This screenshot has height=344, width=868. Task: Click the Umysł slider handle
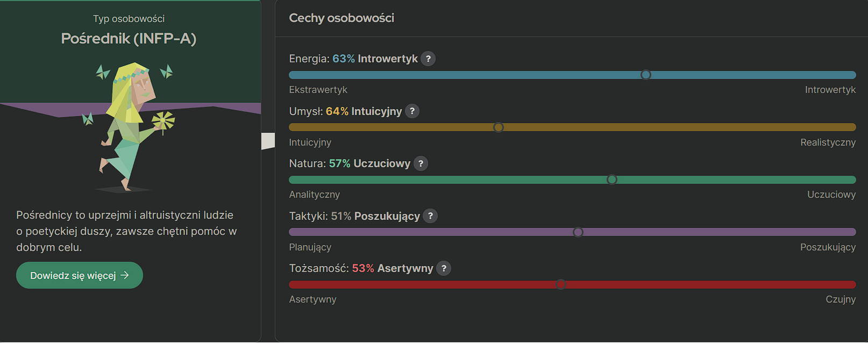(499, 127)
